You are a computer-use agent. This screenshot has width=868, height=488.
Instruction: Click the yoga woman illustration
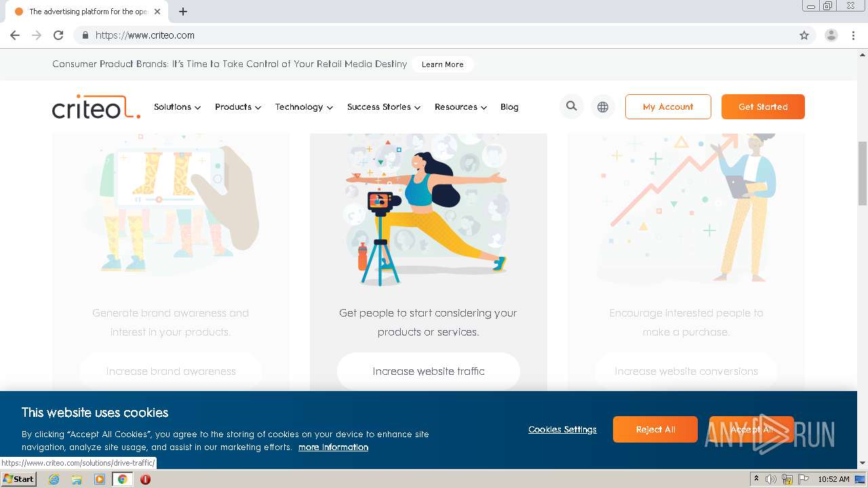click(427, 210)
